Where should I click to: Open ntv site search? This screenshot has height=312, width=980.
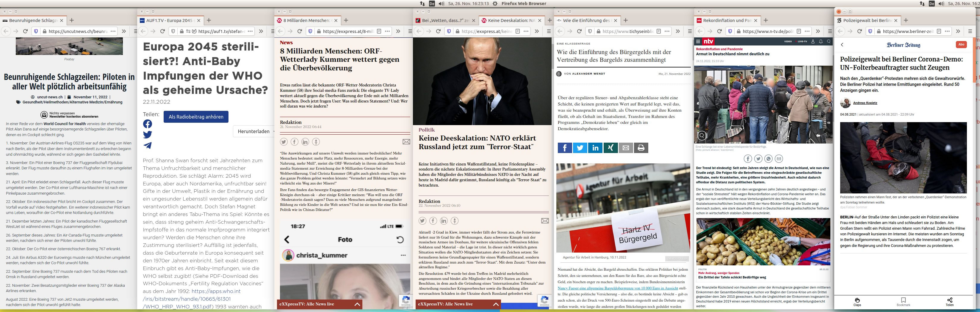click(829, 41)
